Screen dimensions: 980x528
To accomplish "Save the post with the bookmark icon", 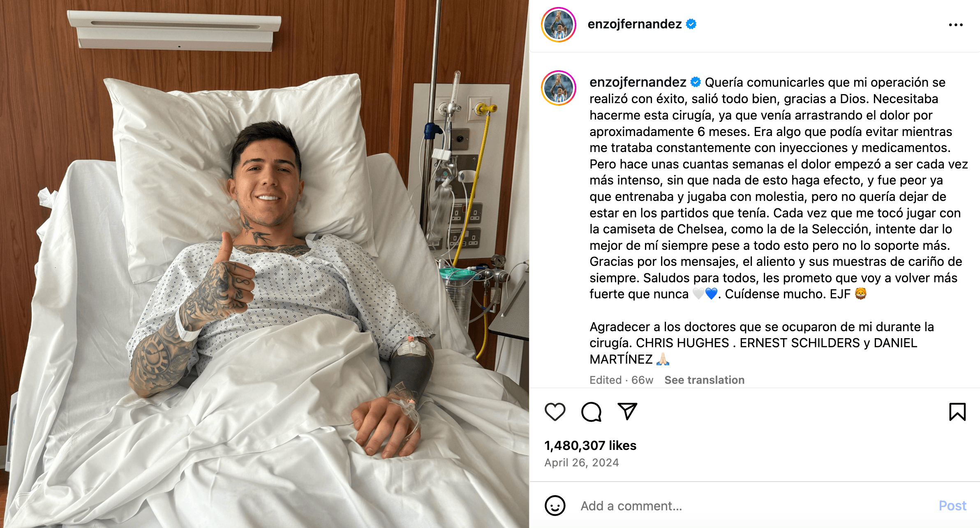I will coord(957,412).
